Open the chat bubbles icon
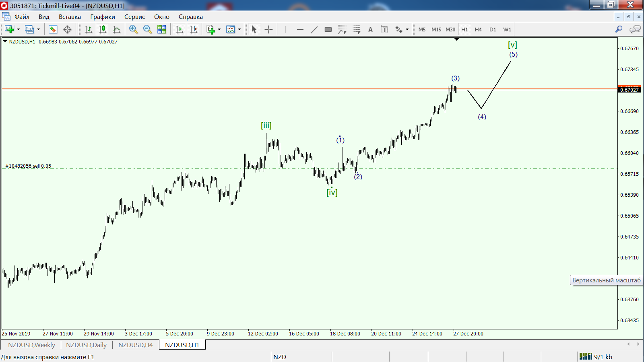Viewport: 644px width, 362px height. pyautogui.click(x=635, y=29)
